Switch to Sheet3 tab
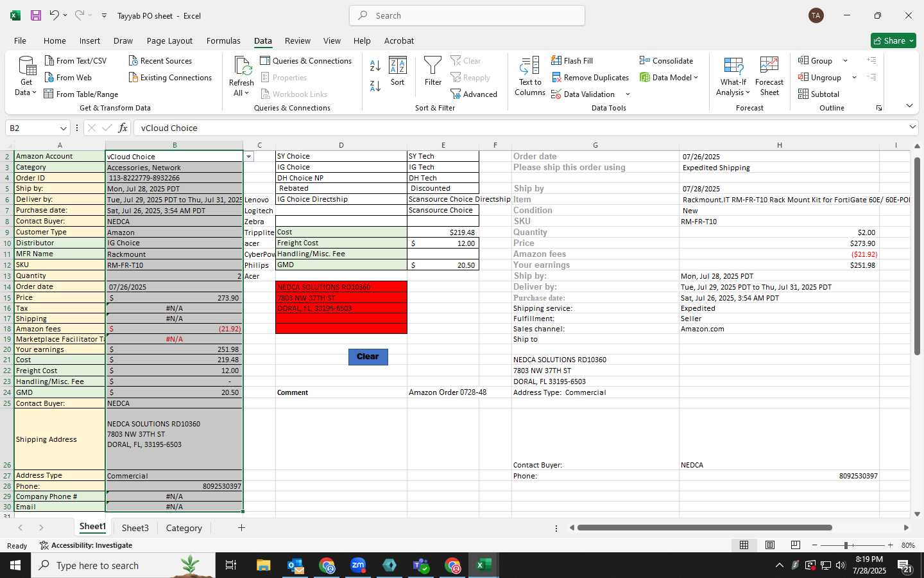Image resolution: width=924 pixels, height=578 pixels. click(135, 528)
